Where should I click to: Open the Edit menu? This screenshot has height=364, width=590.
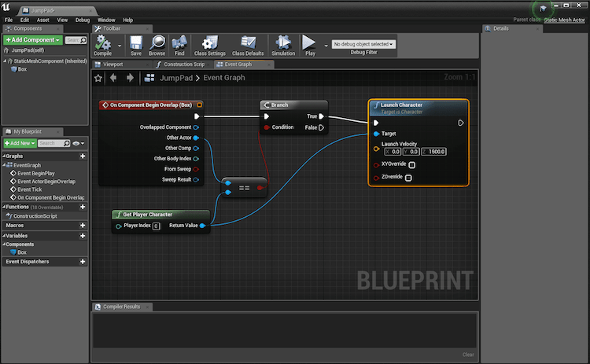point(24,20)
